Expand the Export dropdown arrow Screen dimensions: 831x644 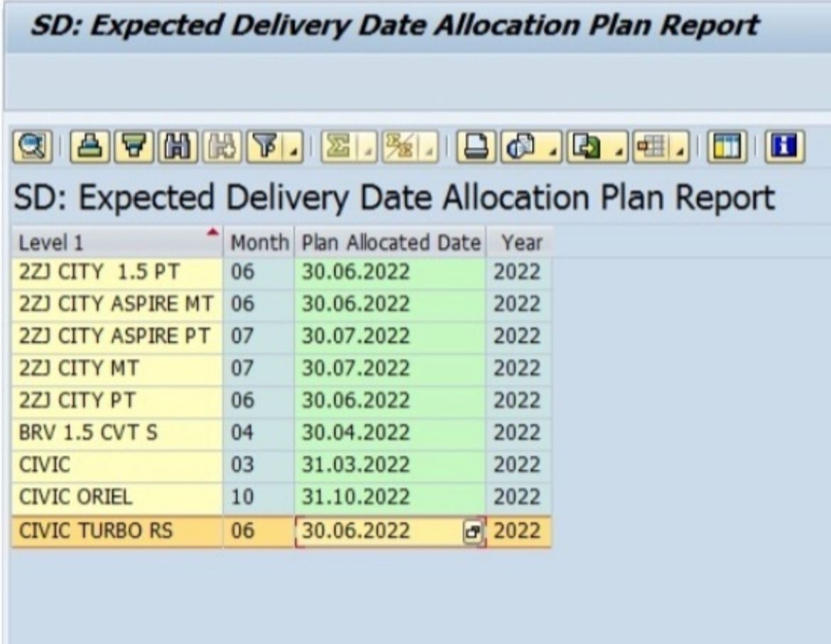(619, 148)
